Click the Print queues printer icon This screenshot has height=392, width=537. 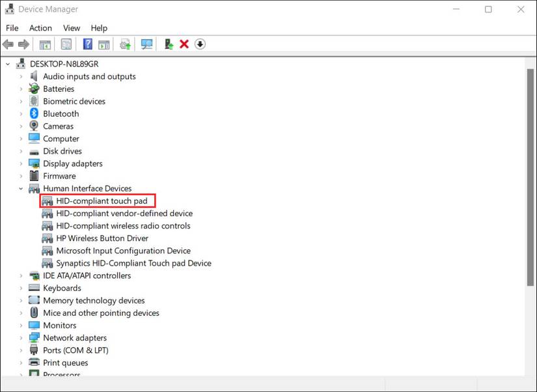[x=34, y=362]
